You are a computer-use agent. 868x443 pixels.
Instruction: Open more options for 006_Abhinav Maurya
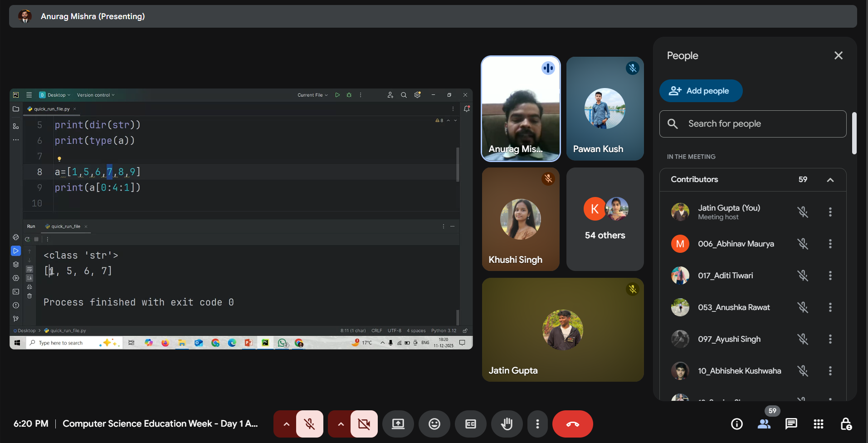(830, 244)
